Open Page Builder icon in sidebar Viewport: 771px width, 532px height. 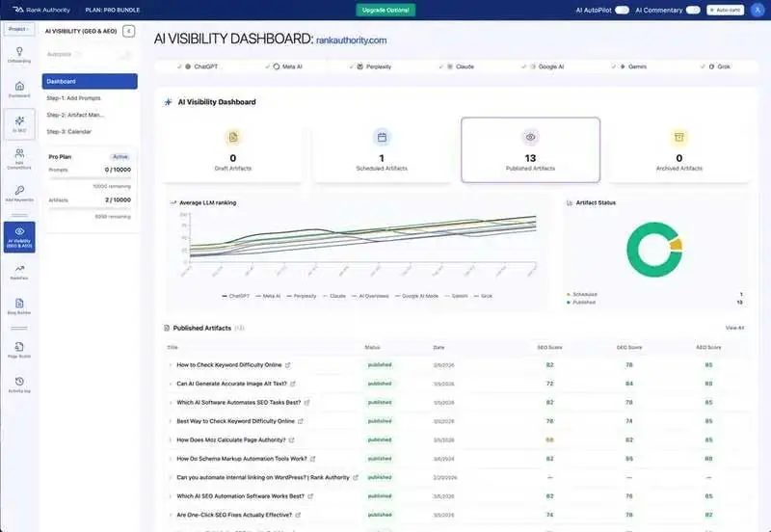(x=19, y=347)
